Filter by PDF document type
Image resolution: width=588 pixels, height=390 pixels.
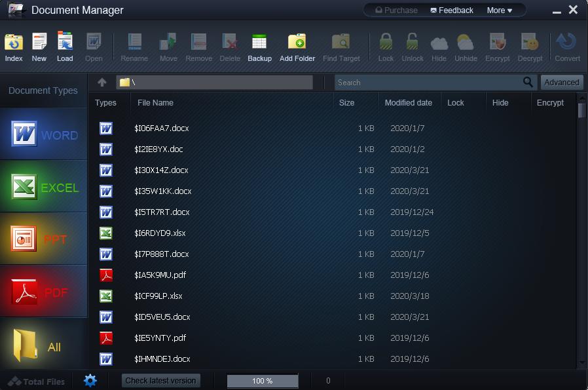click(43, 291)
